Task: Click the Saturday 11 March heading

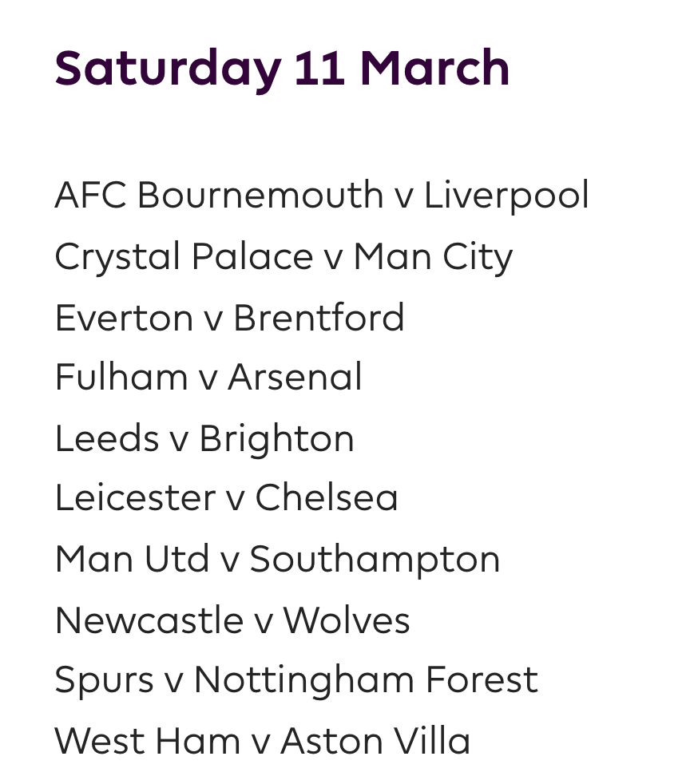Action: [x=282, y=69]
